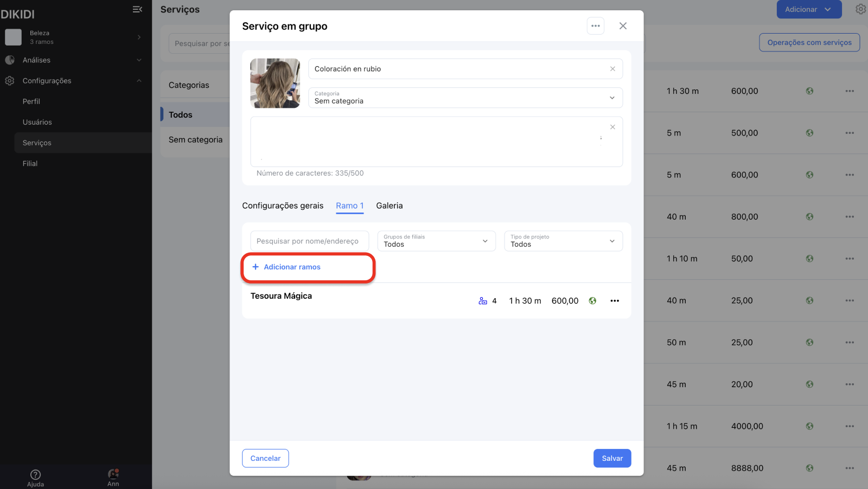Click Adicionar ramos link
This screenshot has width=868, height=489.
click(x=292, y=267)
